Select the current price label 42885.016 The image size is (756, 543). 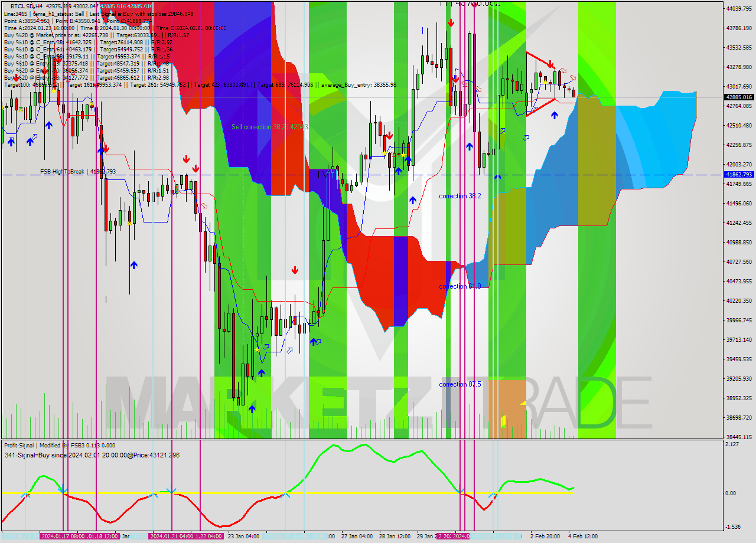(739, 97)
